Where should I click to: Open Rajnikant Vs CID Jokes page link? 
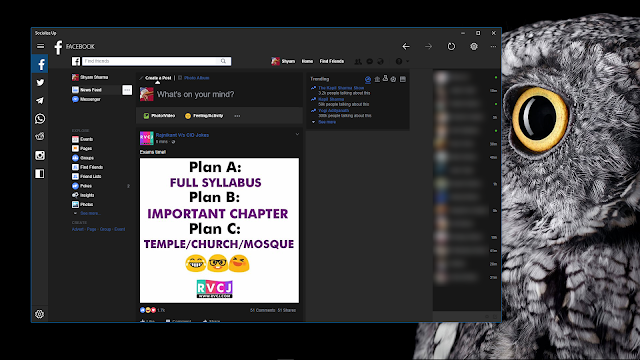click(182, 135)
